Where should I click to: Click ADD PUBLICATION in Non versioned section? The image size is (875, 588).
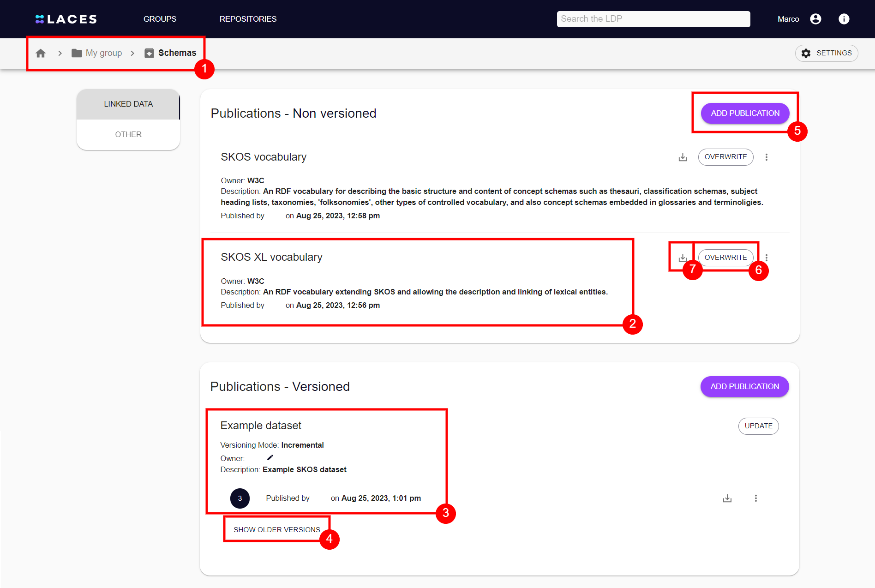[x=744, y=113]
